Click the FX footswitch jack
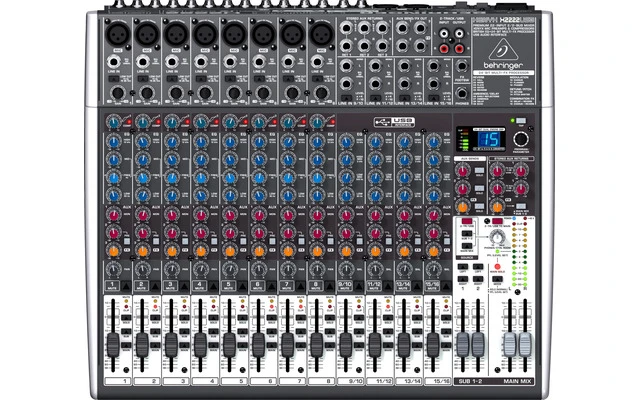640x400 pixels. pos(462,65)
